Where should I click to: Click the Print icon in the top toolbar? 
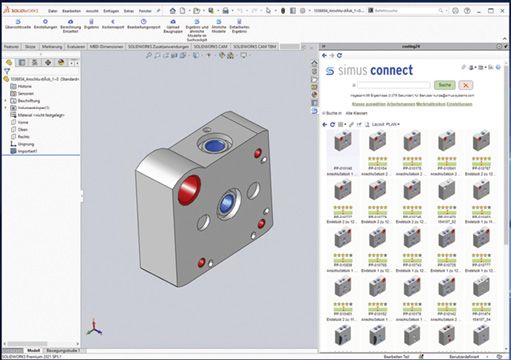pyautogui.click(x=226, y=11)
